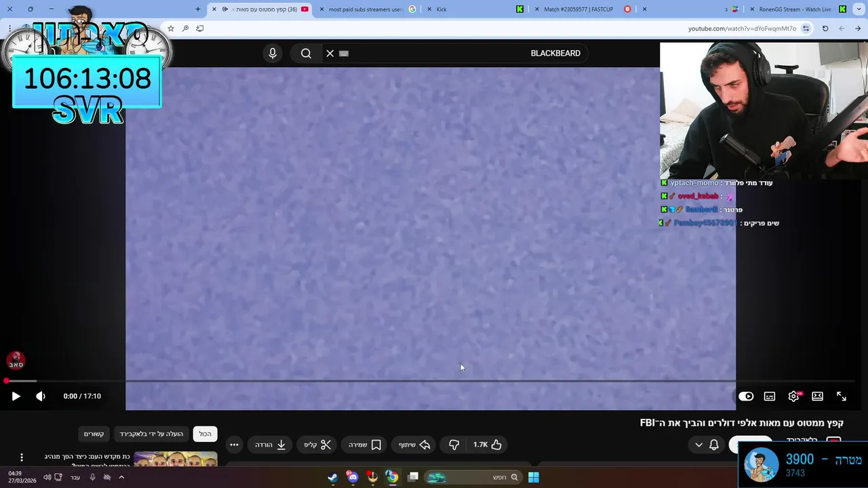Click the YouTube search magnifier button

[x=306, y=54]
